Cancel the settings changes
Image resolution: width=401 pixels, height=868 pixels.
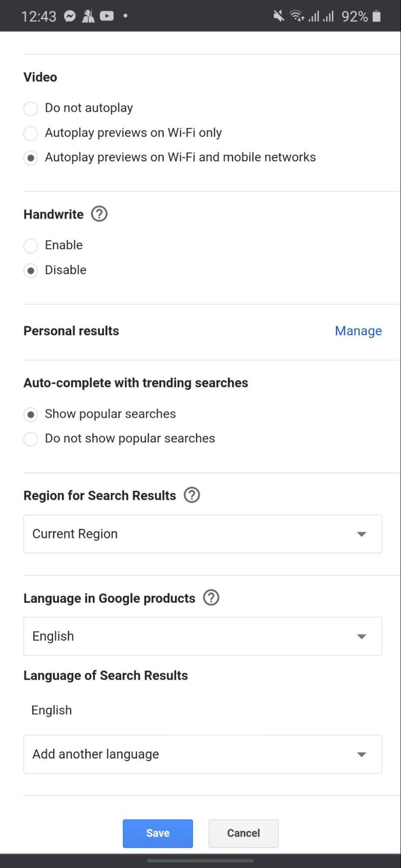pyautogui.click(x=244, y=833)
